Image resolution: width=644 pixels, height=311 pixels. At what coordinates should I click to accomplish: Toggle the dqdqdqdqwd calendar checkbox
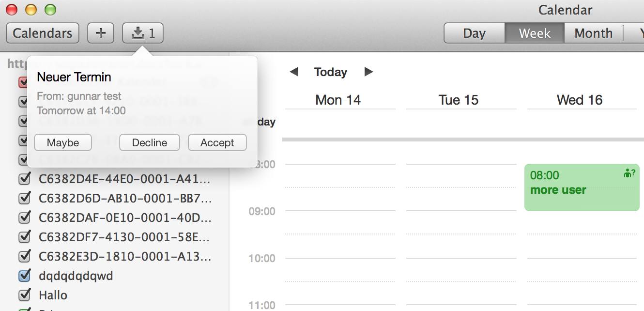24,276
